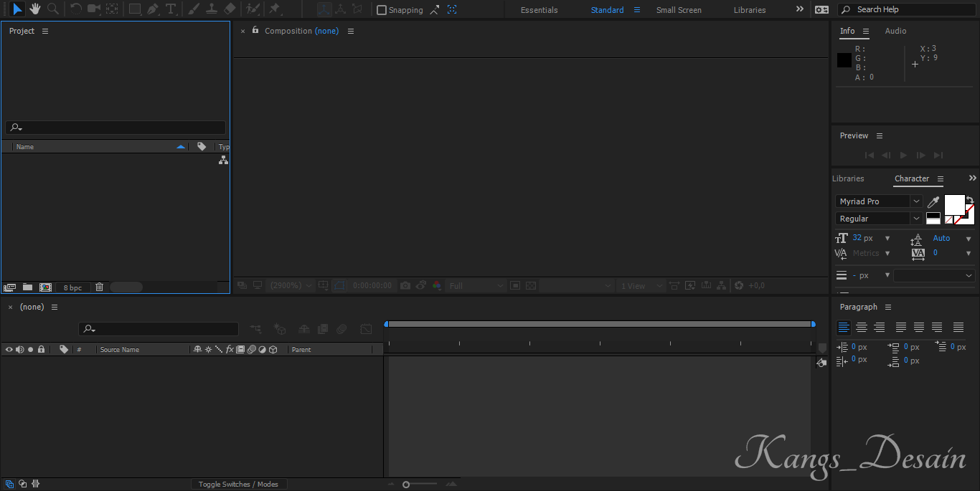Enable the Snapping checkbox
Image resolution: width=980 pixels, height=491 pixels.
pos(382,10)
